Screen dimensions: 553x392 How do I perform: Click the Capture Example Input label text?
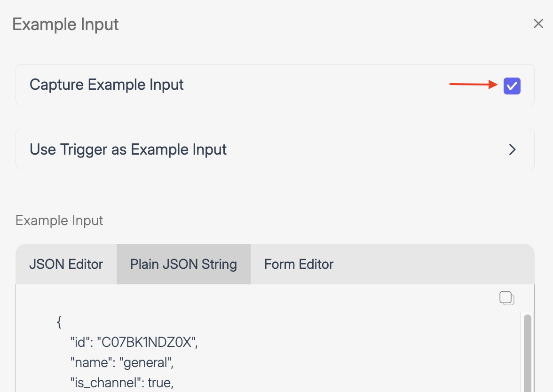click(x=106, y=85)
